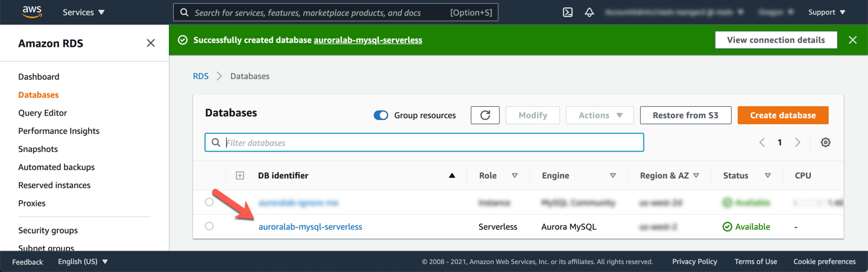
Task: Focus the Filter databases search field
Action: [x=431, y=143]
